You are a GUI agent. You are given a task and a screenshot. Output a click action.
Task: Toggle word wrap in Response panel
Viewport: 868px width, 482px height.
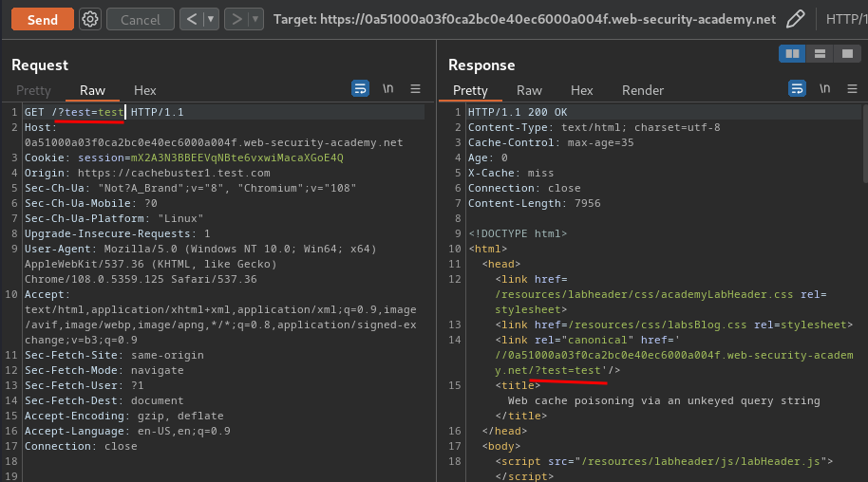pos(797,88)
